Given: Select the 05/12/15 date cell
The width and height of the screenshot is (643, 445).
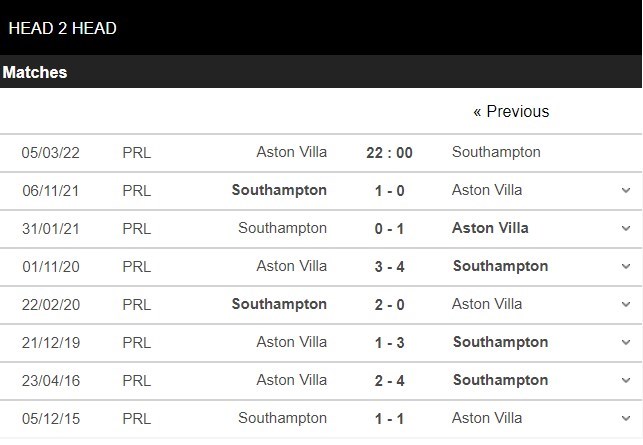Looking at the screenshot, I should [x=51, y=418].
